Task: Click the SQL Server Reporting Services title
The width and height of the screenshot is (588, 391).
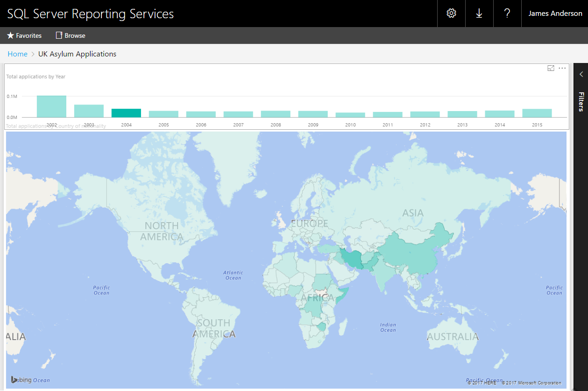Action: 91,14
